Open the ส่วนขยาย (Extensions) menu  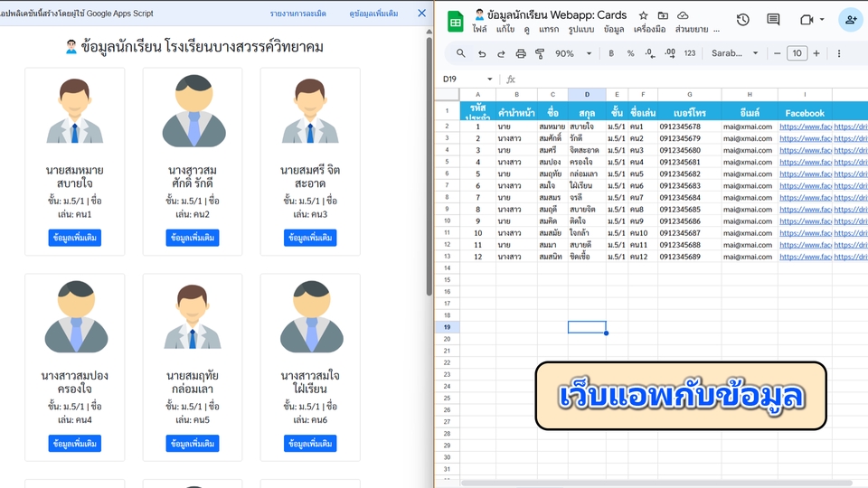point(692,29)
